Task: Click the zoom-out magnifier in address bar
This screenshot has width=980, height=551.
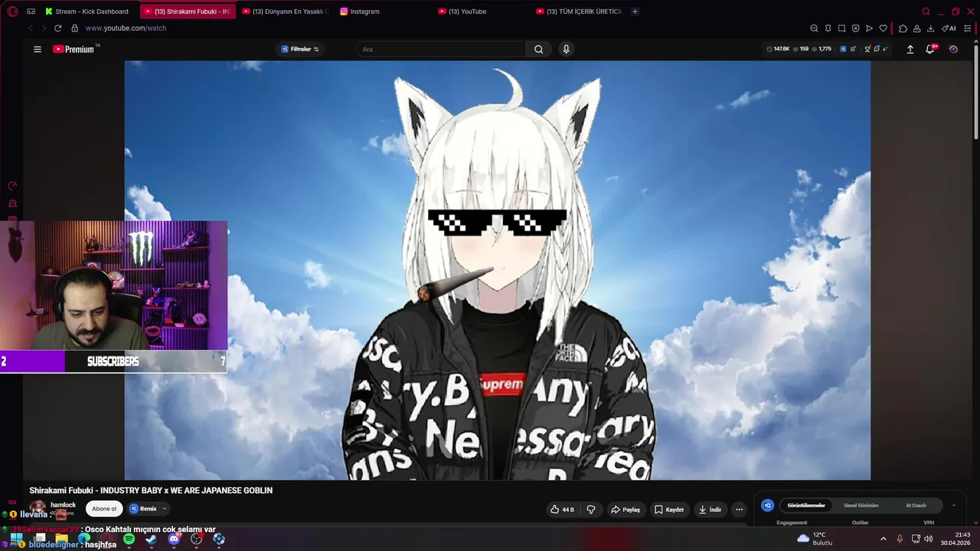Action: coord(814,28)
